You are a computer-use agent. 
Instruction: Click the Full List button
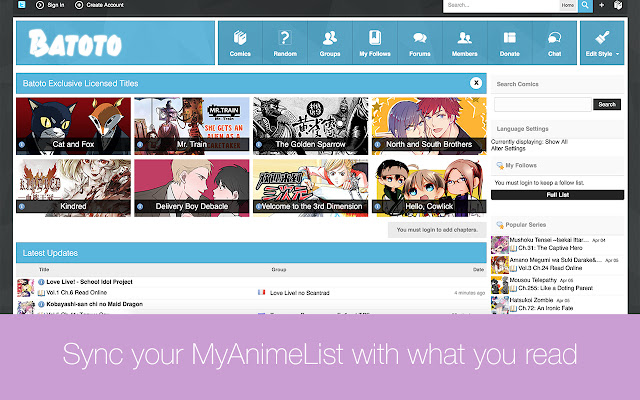click(557, 195)
